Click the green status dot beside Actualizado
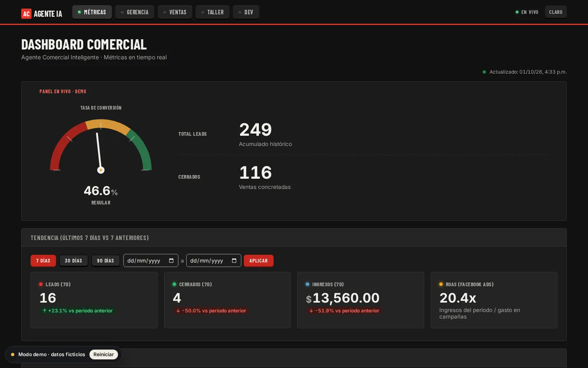588x368 pixels. [484, 72]
